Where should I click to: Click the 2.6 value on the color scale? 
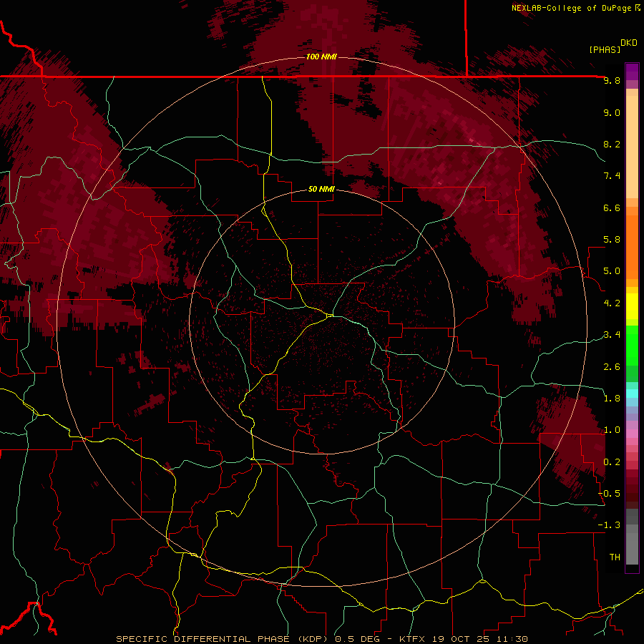tap(612, 367)
